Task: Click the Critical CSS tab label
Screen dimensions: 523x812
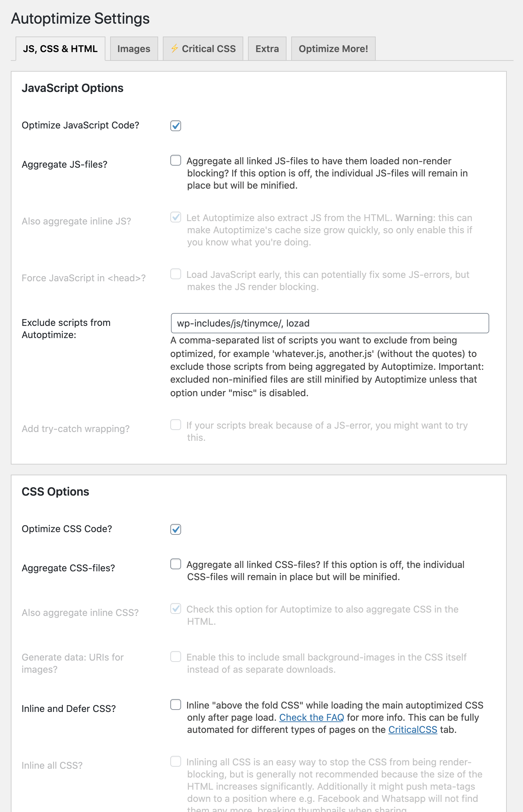Action: point(208,49)
